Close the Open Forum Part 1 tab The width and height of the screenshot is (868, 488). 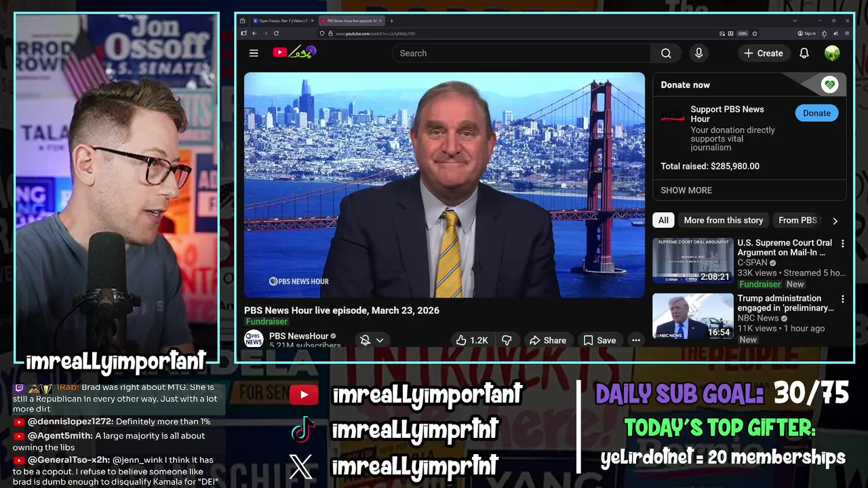312,21
